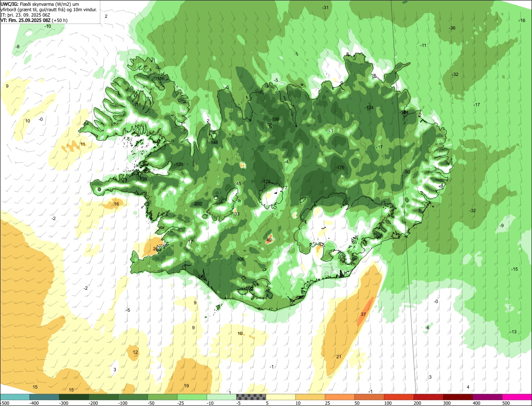This screenshot has width=532, height=406.
Task: Click the light teal -500 to -400 legend swatch
Action: (15, 397)
